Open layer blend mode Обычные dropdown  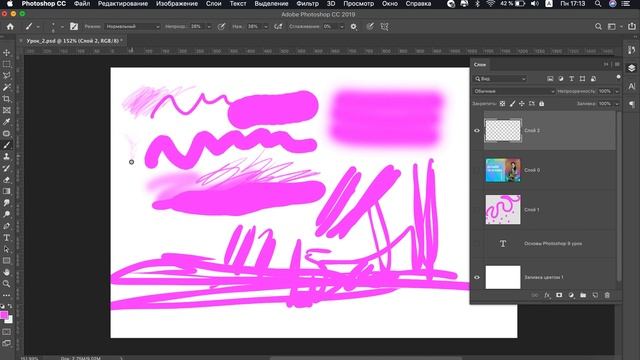tap(514, 91)
